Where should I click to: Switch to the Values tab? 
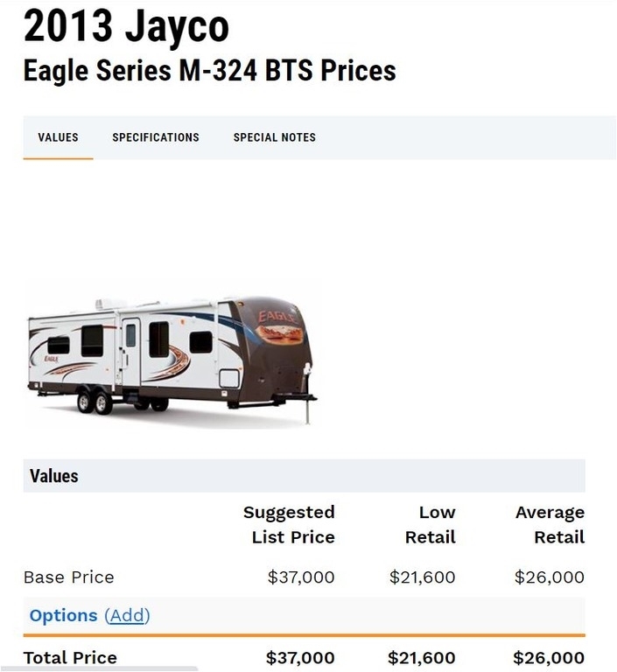tap(58, 137)
